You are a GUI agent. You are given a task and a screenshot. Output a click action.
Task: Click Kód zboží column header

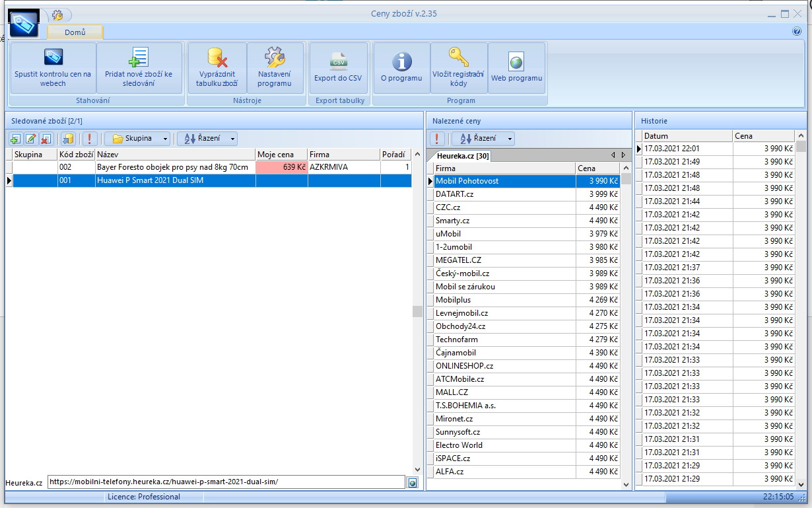pyautogui.click(x=76, y=155)
